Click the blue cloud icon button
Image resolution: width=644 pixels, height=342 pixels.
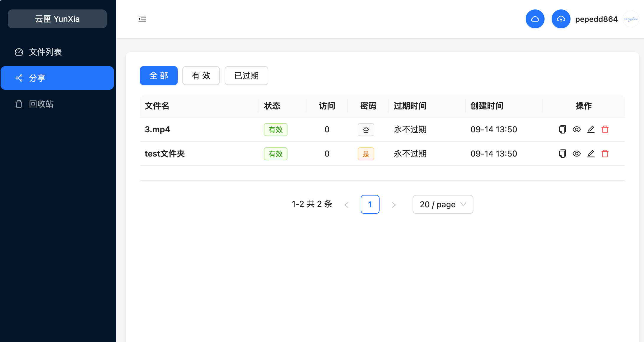535,19
